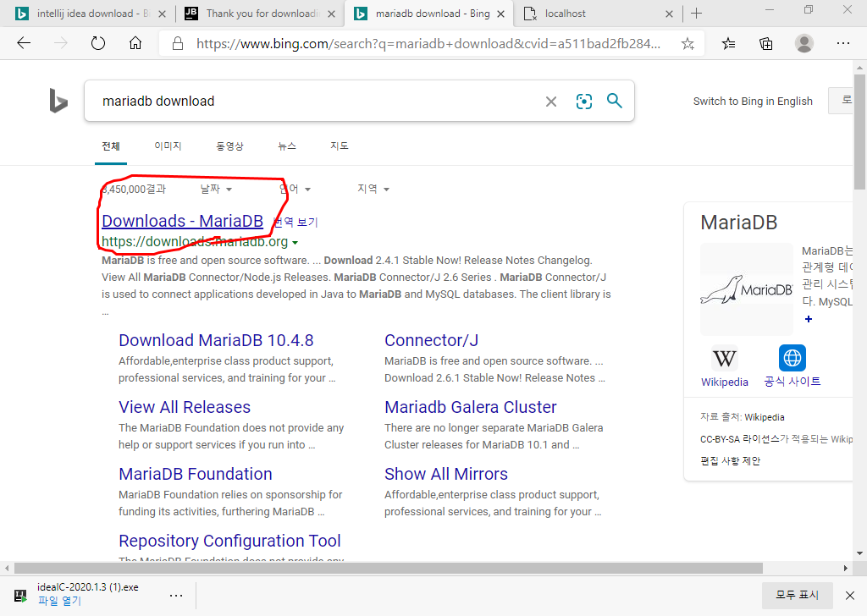Open the 날짜 filter dropdown
The image size is (867, 616).
pyautogui.click(x=216, y=189)
